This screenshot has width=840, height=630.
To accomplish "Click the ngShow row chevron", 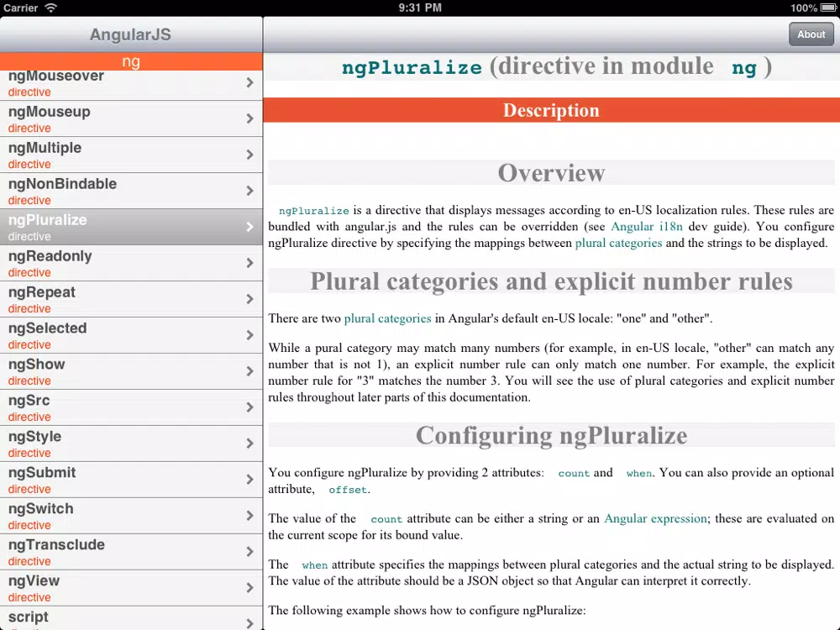I will click(x=249, y=371).
